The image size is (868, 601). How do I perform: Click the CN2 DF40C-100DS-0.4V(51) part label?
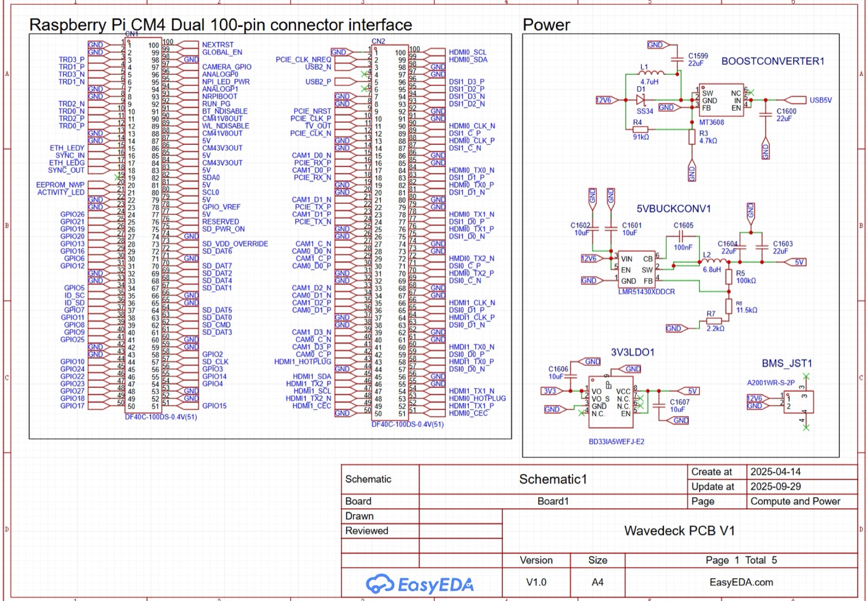tap(407, 424)
